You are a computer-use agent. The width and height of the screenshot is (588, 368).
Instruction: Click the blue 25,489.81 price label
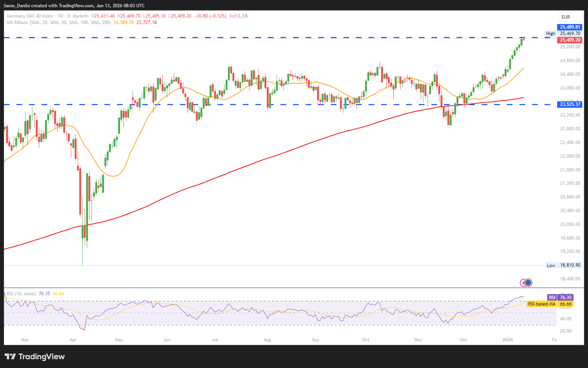tap(570, 27)
